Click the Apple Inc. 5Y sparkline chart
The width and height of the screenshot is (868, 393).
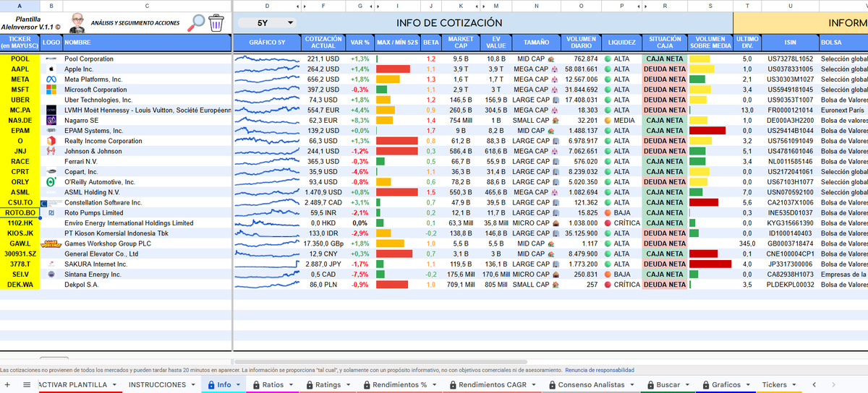pyautogui.click(x=267, y=69)
